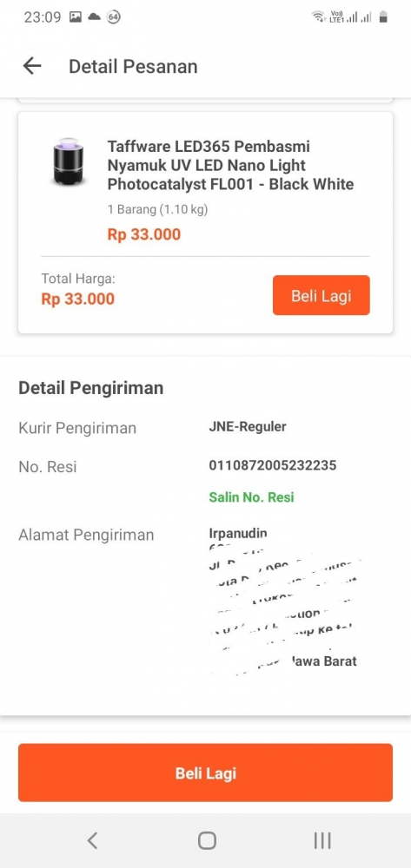The width and height of the screenshot is (411, 868).
Task: Tap the wide Beli Lagi bottom button
Action: coord(205,773)
